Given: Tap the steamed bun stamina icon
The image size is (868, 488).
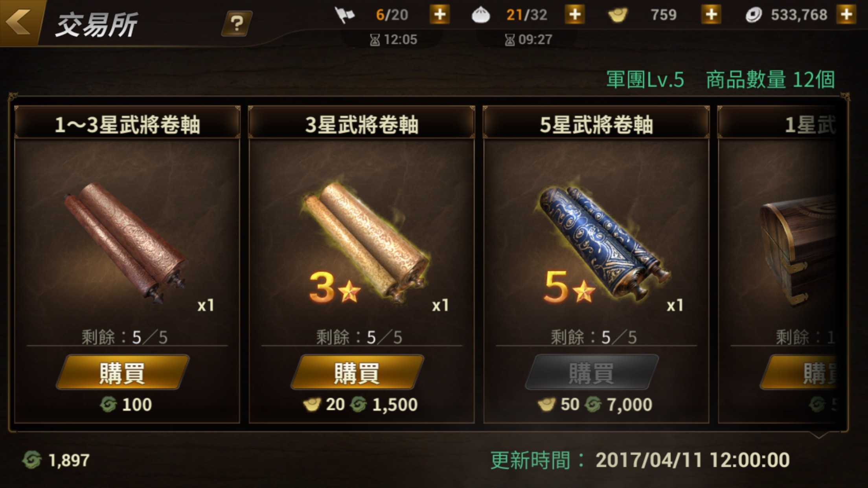Looking at the screenshot, I should tap(480, 15).
